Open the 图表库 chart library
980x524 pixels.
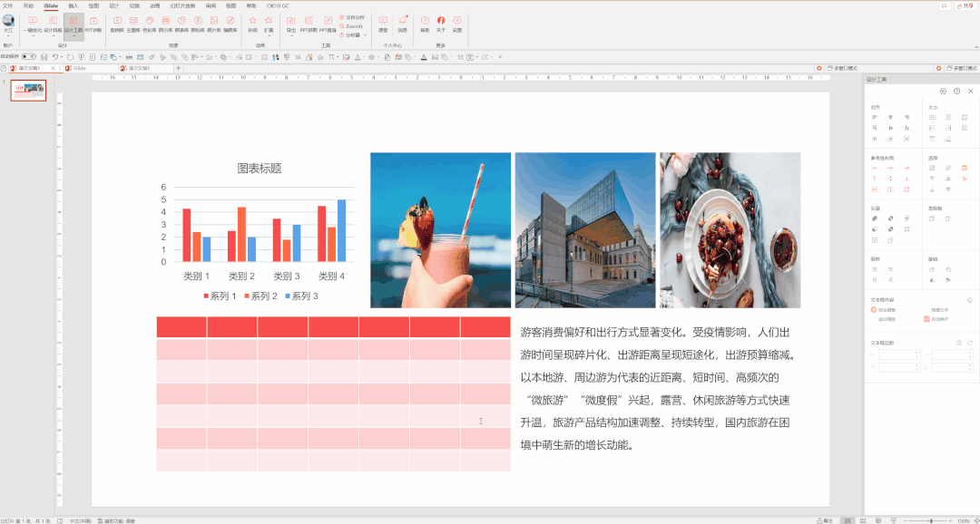[x=181, y=24]
